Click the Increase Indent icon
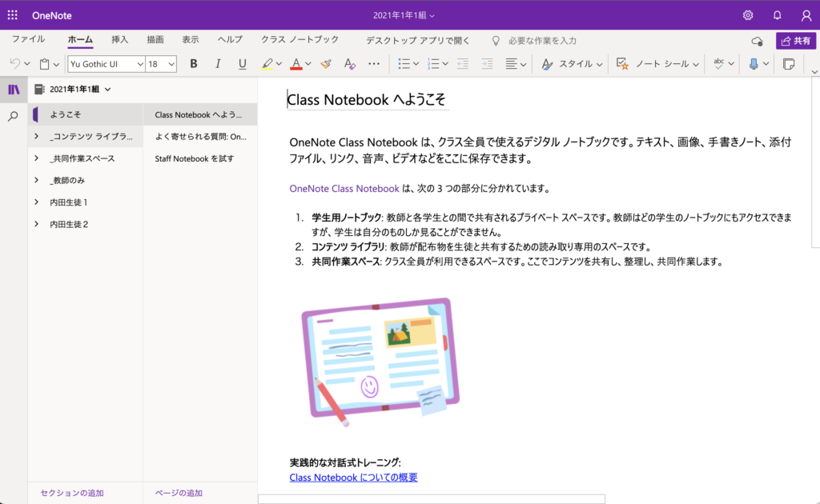 click(486, 64)
